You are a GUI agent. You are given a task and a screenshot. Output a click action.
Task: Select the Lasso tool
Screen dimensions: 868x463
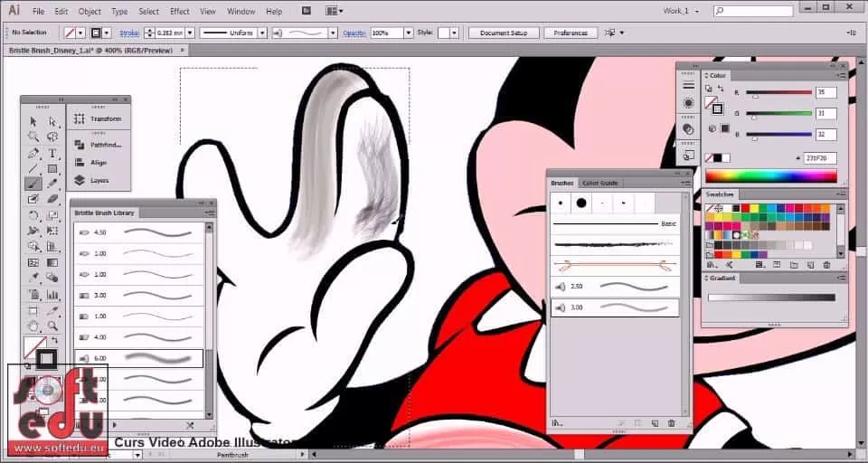(52, 137)
